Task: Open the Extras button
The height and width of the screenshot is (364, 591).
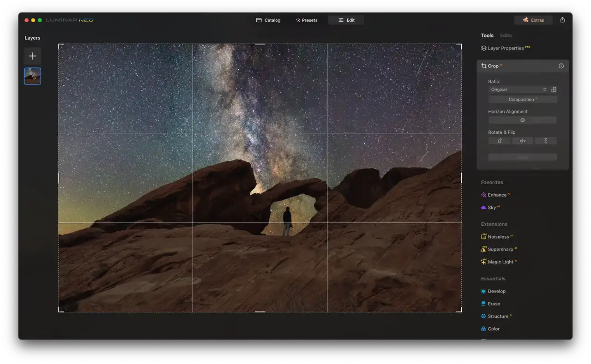Action: pyautogui.click(x=533, y=20)
